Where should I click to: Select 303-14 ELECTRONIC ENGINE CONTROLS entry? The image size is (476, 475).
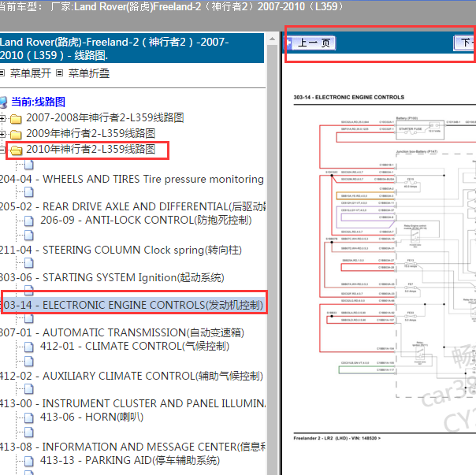click(x=133, y=305)
